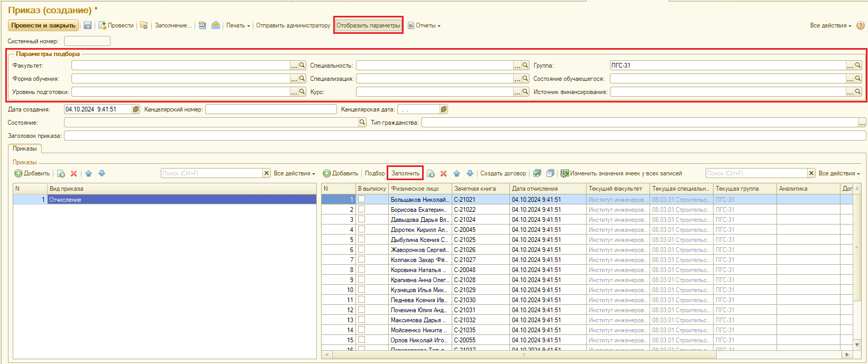868x364 pixels.
Task: Sort by Физическое лицо column header
Action: [420, 189]
